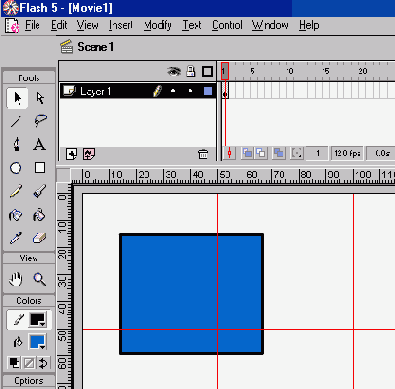Screen dimensions: 395x389
Task: Select the Subselect tool
Action: [x=40, y=98]
